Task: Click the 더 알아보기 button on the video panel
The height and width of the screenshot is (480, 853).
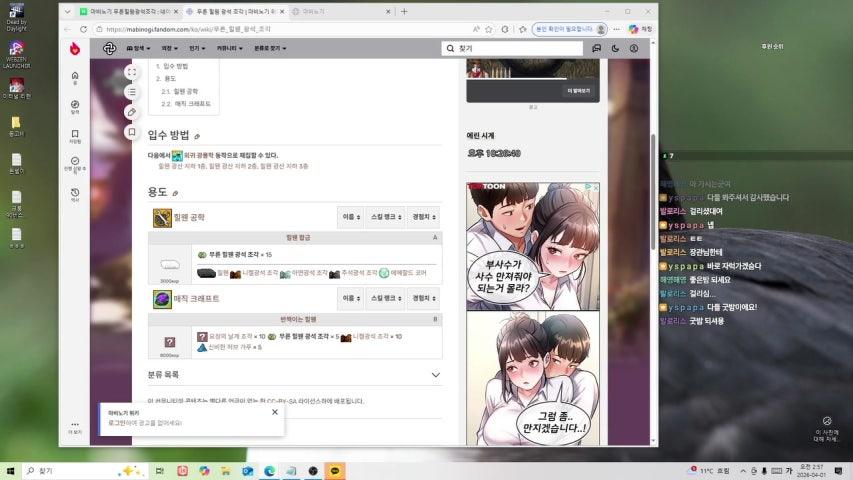Action: pyautogui.click(x=578, y=91)
